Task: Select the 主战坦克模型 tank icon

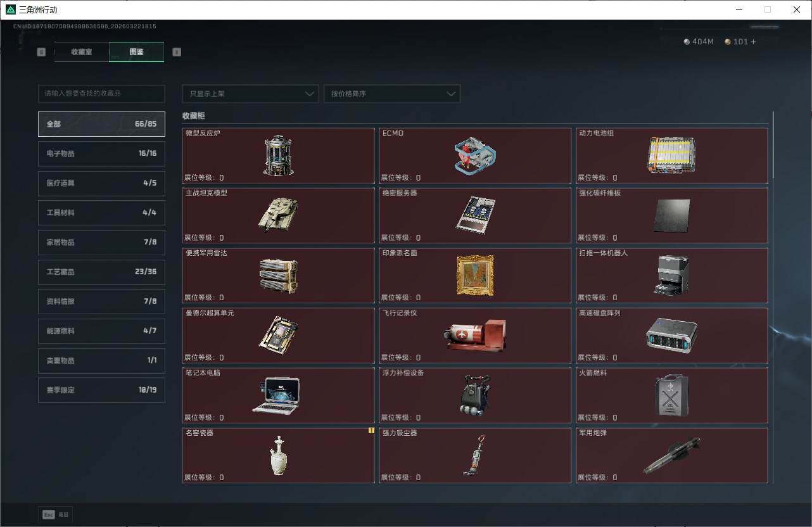Action: click(x=278, y=215)
